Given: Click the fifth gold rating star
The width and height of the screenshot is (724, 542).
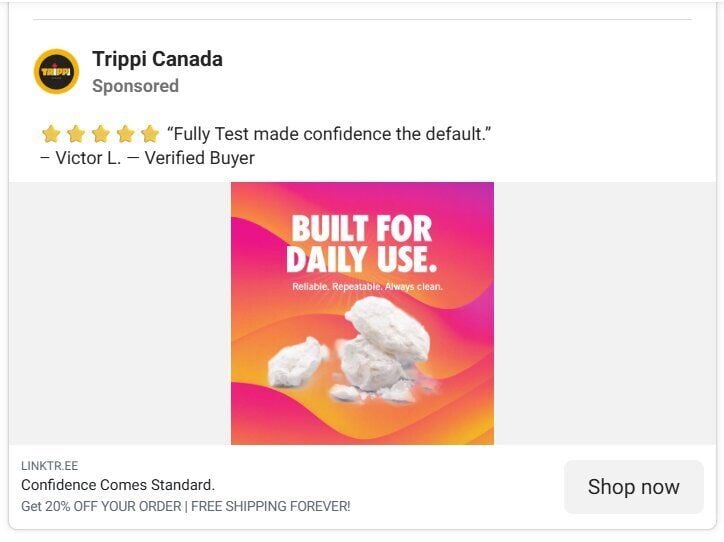Looking at the screenshot, I should [149, 134].
